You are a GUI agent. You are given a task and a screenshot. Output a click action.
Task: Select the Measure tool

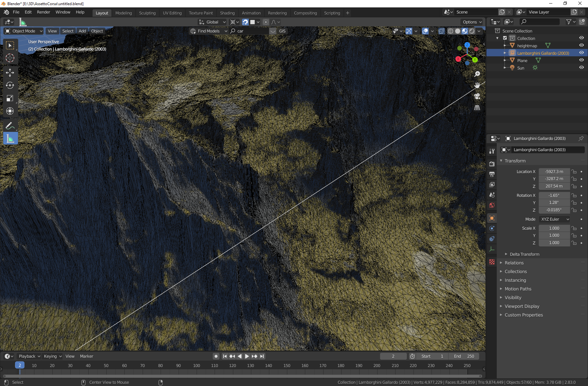click(x=10, y=139)
